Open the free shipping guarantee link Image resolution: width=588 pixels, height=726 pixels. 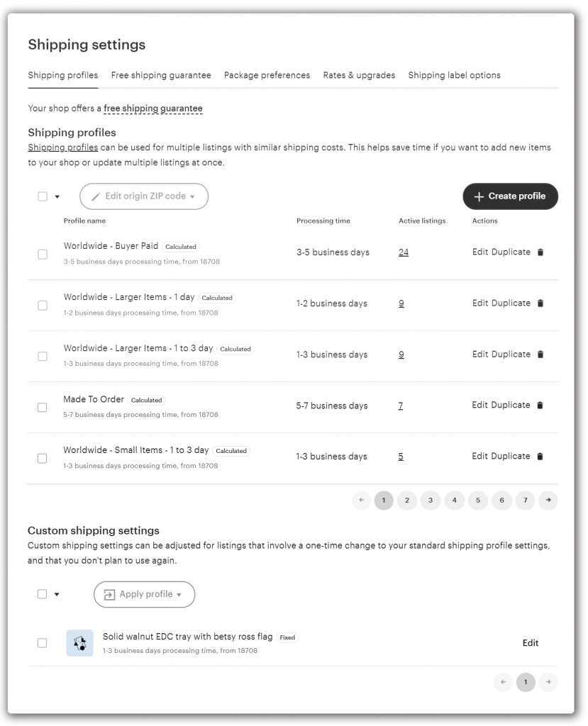click(x=152, y=109)
